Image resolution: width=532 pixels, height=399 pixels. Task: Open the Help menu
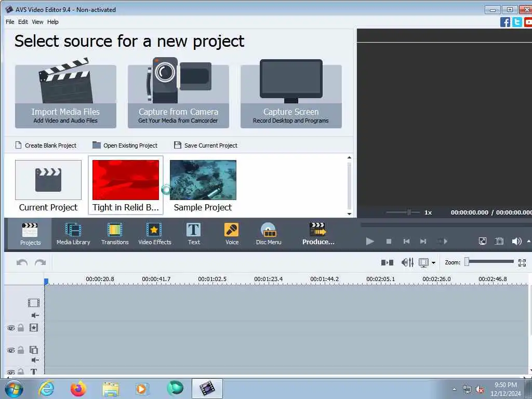52,22
